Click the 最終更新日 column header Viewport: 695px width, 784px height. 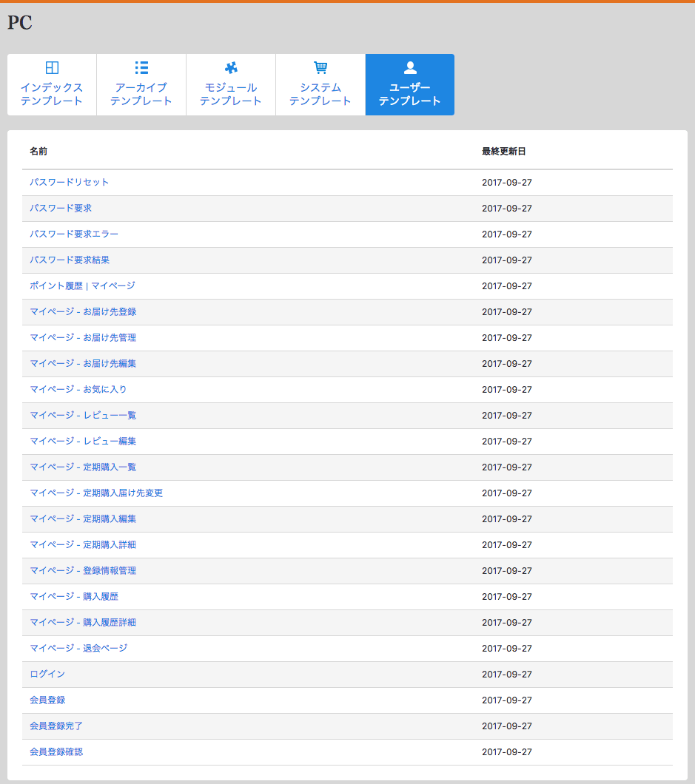(x=503, y=151)
